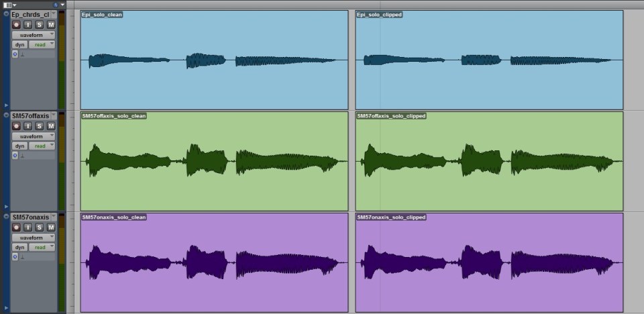Click timebase selector icon on SM57offaxis track
The width and height of the screenshot is (644, 314).
15,156
